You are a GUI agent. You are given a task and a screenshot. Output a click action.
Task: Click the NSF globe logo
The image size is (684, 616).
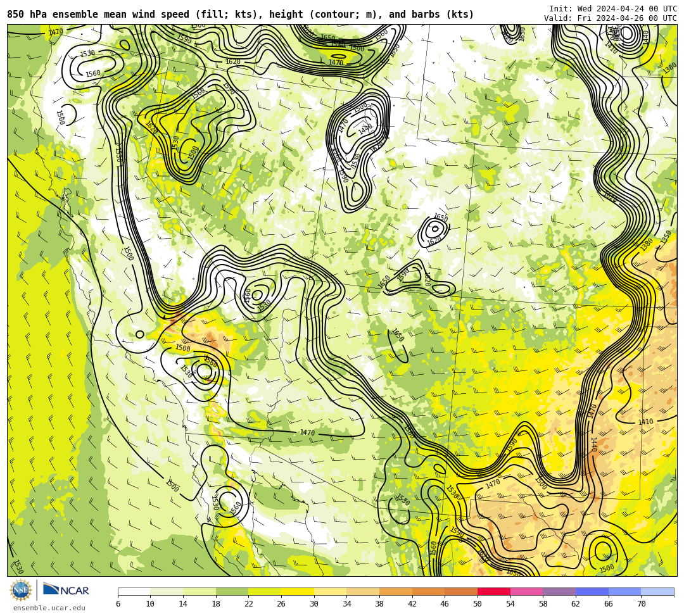click(21, 590)
